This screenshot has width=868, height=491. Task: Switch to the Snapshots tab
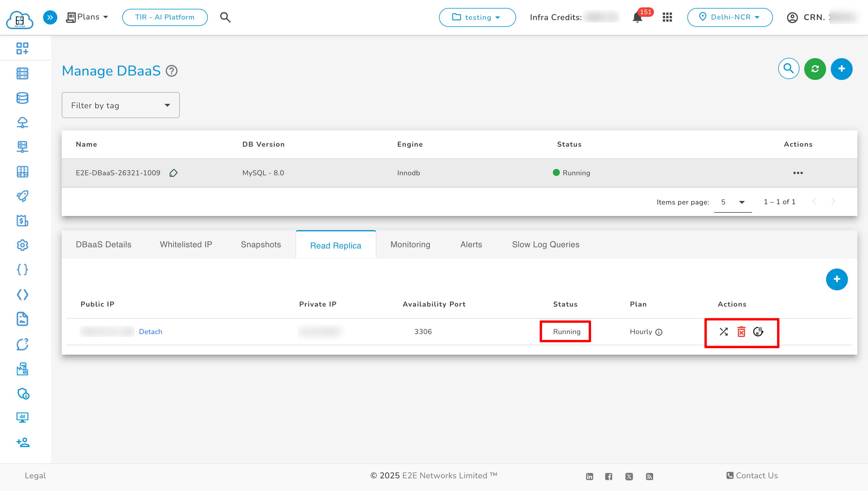click(x=261, y=245)
